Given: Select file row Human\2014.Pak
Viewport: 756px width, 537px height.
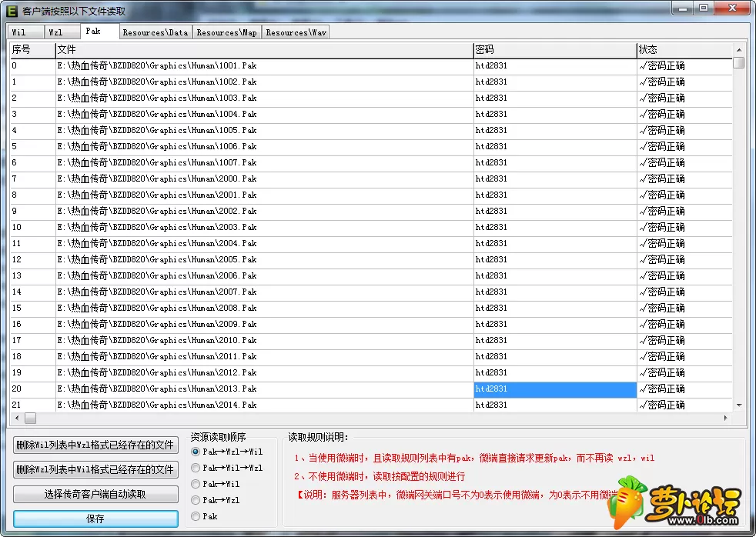Looking at the screenshot, I should tap(371, 405).
